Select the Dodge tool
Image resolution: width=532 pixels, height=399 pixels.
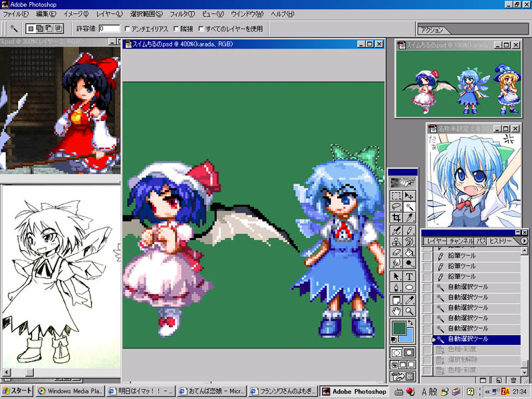409,263
